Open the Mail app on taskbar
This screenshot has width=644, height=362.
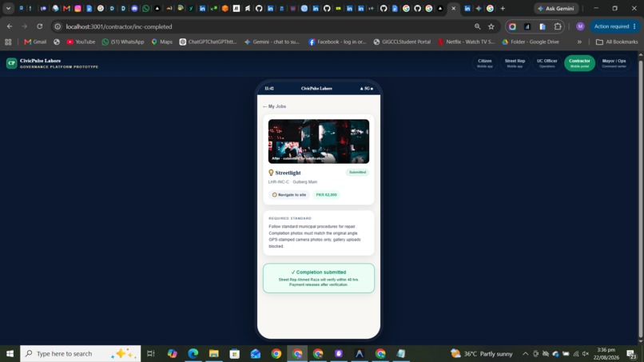click(x=256, y=353)
